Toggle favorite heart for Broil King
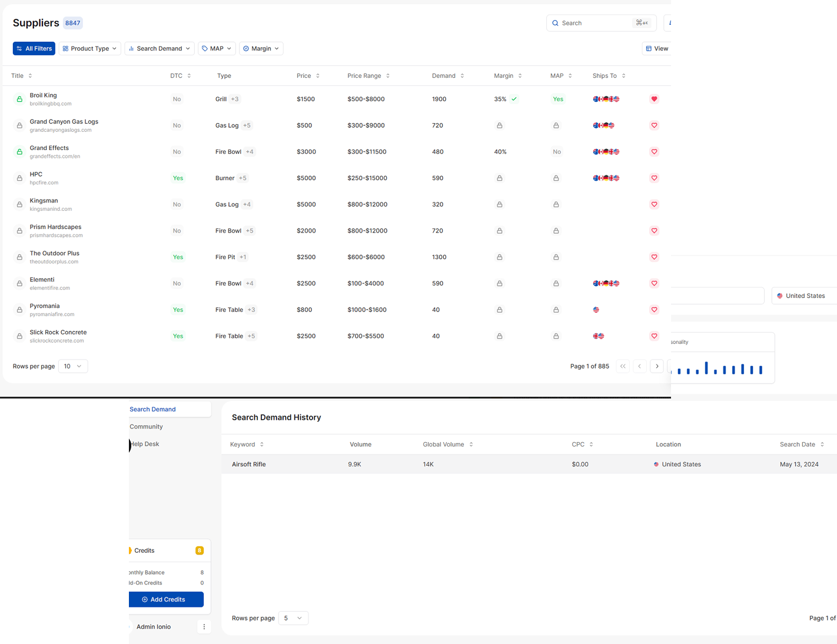This screenshot has height=644, width=837. point(654,99)
